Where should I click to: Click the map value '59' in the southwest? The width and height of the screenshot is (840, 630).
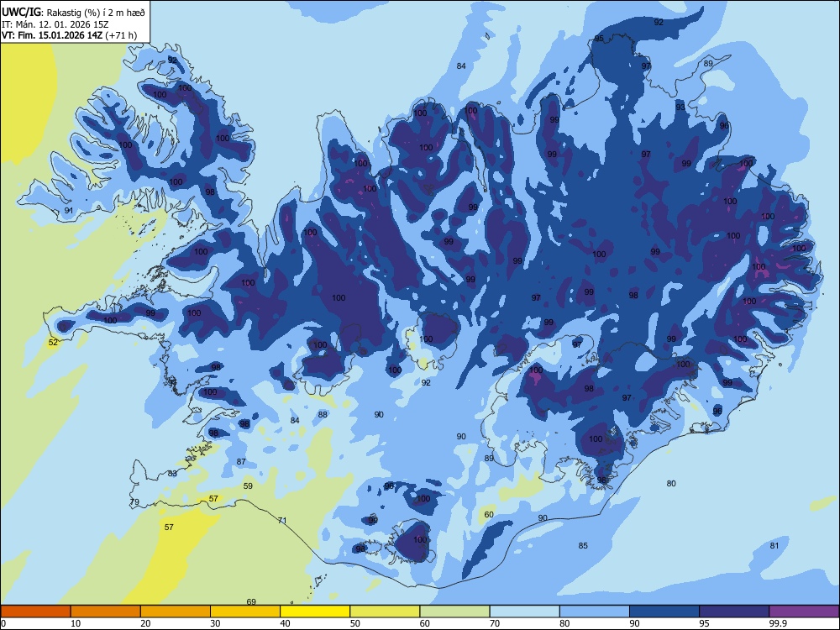click(248, 486)
